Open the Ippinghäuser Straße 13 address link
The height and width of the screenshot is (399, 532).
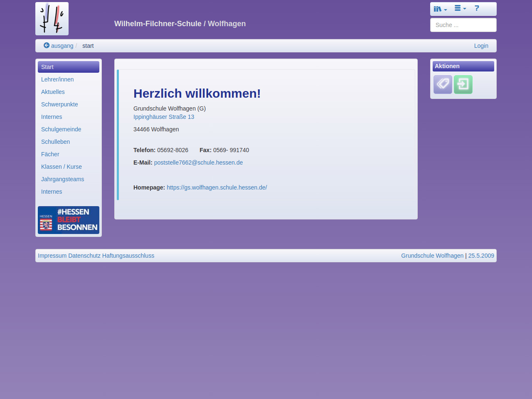[x=164, y=117]
